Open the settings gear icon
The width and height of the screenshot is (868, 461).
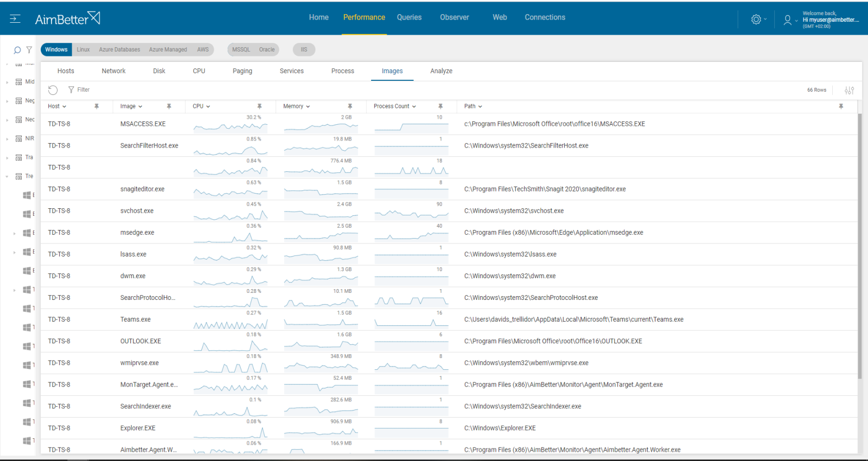point(756,20)
